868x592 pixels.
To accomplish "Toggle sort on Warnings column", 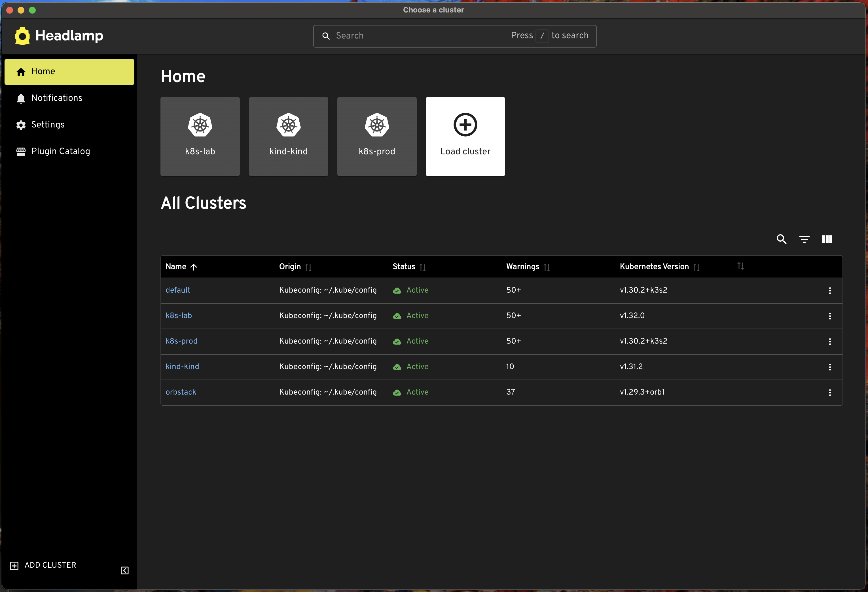I will point(547,267).
